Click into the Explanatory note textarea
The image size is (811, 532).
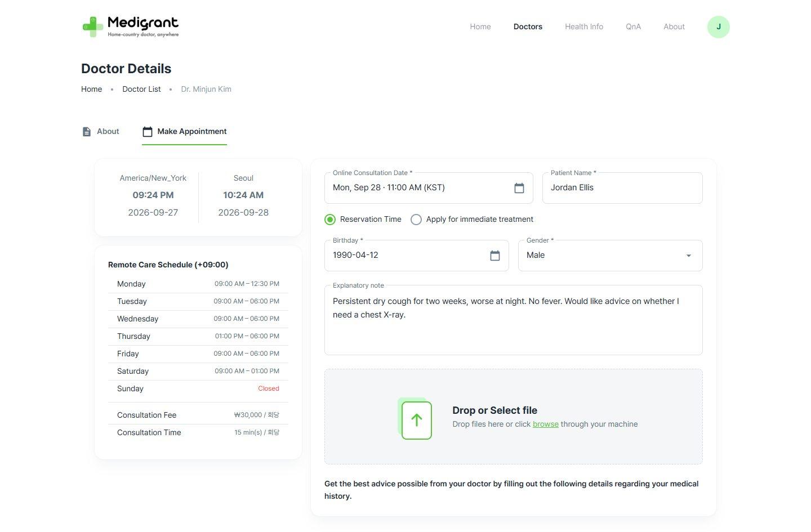click(x=513, y=320)
